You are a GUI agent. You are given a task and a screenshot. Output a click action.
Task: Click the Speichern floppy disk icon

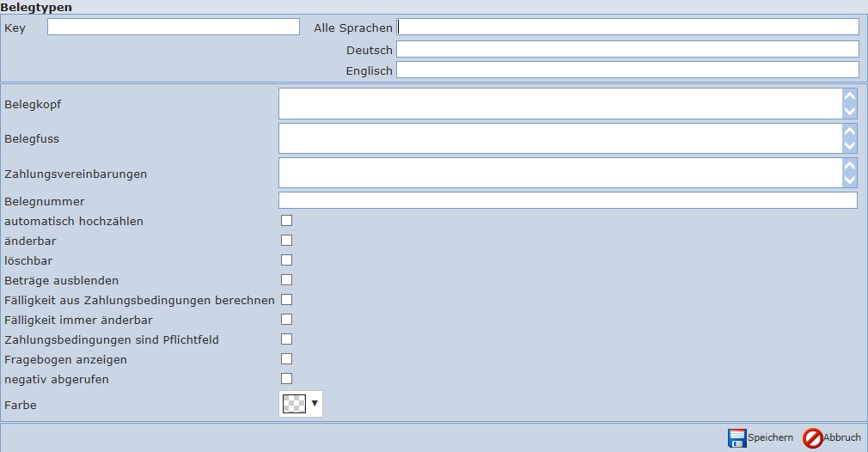click(737, 438)
